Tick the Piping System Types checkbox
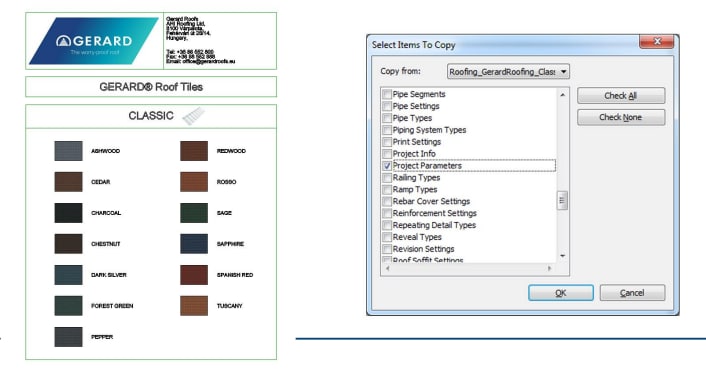Screen dimensions: 706x391 pyautogui.click(x=387, y=130)
